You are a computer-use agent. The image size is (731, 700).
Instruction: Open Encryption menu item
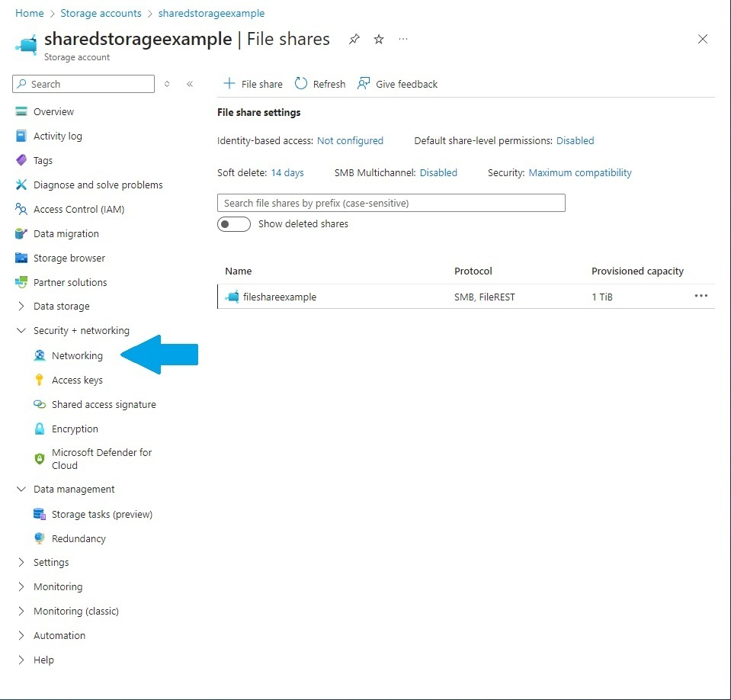click(x=75, y=429)
